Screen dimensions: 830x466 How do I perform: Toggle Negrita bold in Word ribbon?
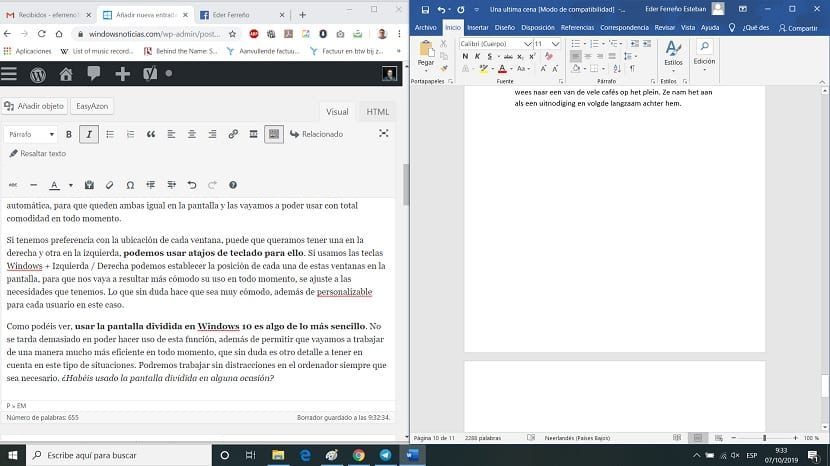pyautogui.click(x=465, y=56)
